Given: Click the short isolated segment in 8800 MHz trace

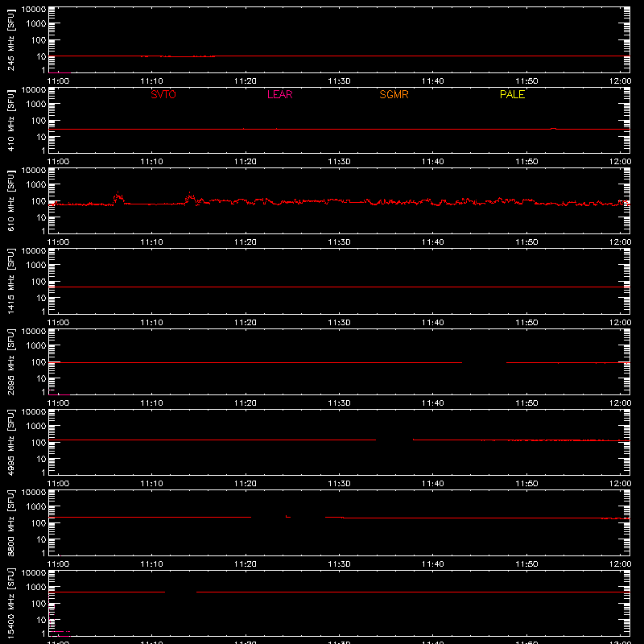Looking at the screenshot, I should click(288, 516).
